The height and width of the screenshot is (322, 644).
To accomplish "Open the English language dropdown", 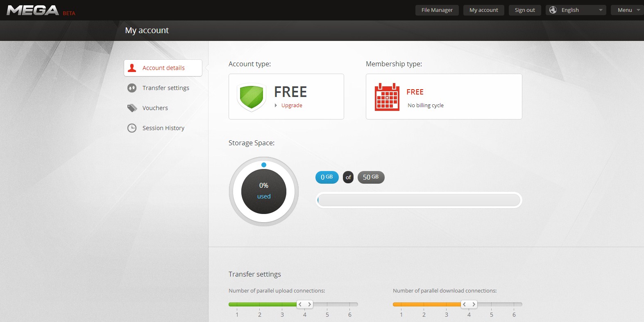I will [x=576, y=10].
